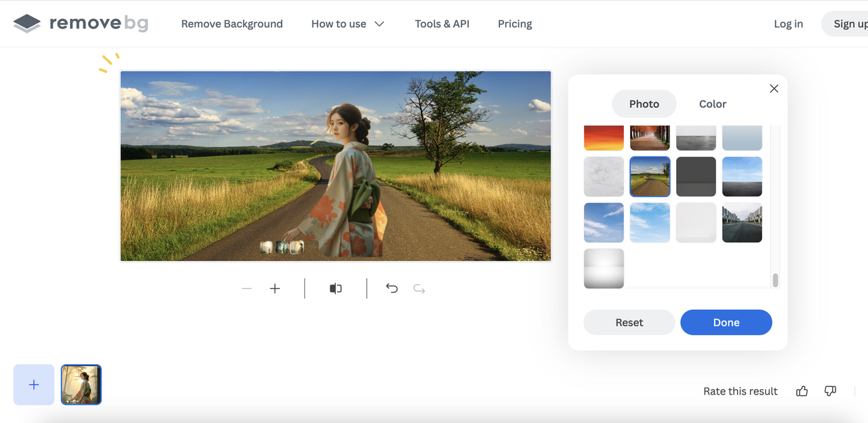Image resolution: width=868 pixels, height=423 pixels.
Task: Toggle the before/after compare icon
Action: (x=336, y=289)
